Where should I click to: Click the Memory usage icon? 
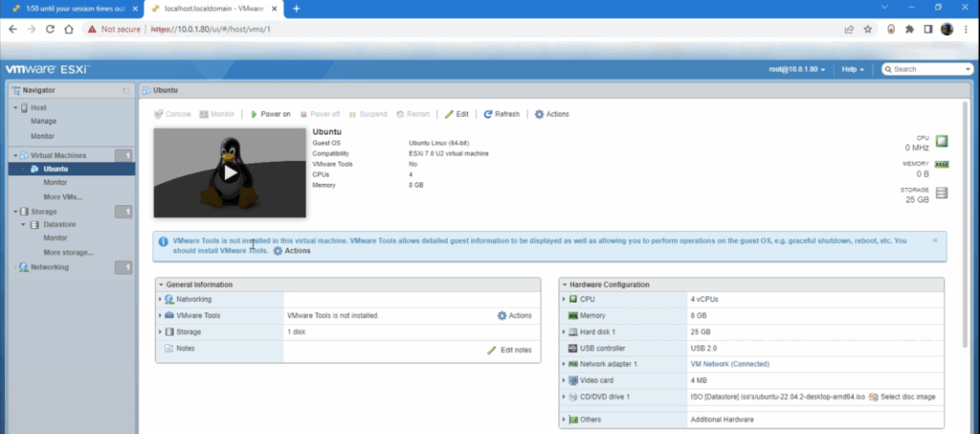[942, 165]
